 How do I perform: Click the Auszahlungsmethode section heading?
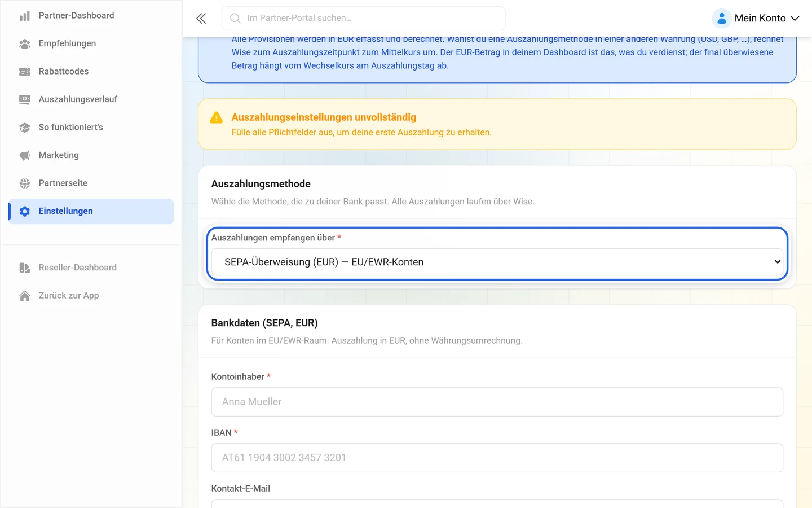tap(261, 184)
